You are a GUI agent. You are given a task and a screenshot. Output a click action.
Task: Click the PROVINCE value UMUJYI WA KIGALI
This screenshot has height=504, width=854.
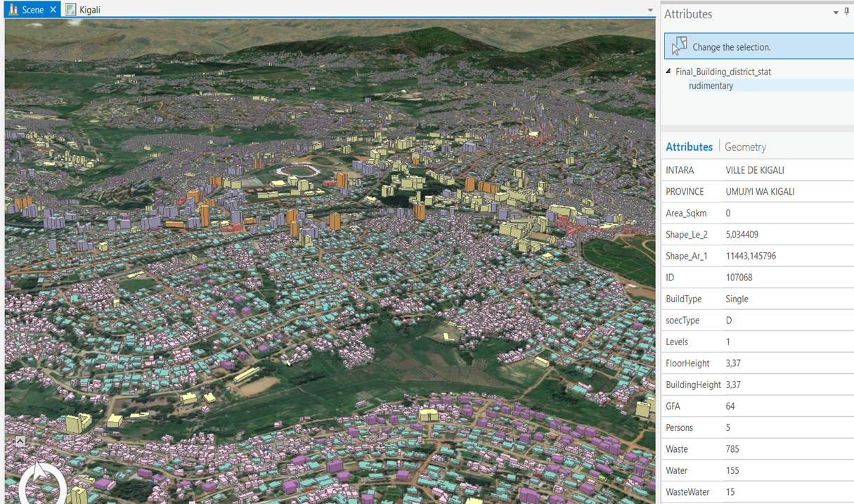760,192
